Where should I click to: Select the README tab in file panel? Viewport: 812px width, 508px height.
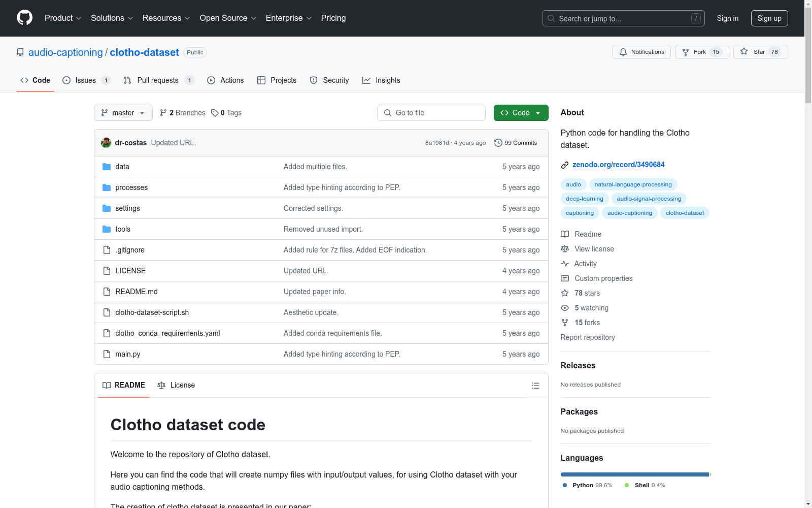pos(124,385)
